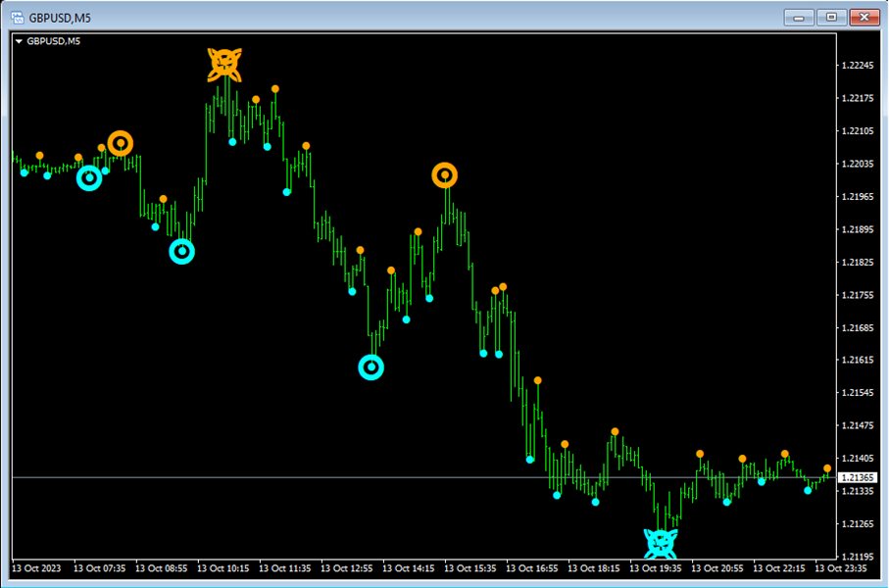Select the leftmost cyan ring signal marker

click(89, 177)
